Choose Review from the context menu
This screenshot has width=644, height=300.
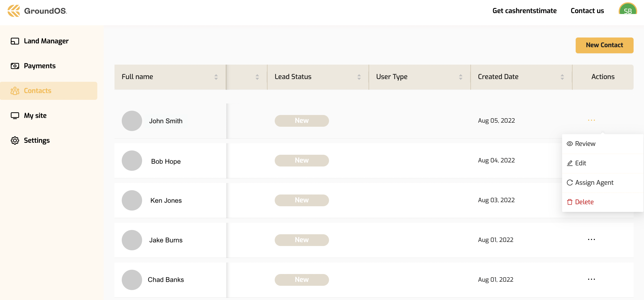click(585, 144)
